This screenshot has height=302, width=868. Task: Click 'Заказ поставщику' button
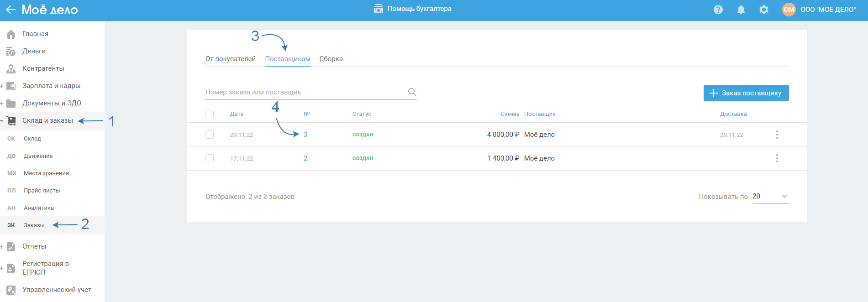(x=746, y=93)
